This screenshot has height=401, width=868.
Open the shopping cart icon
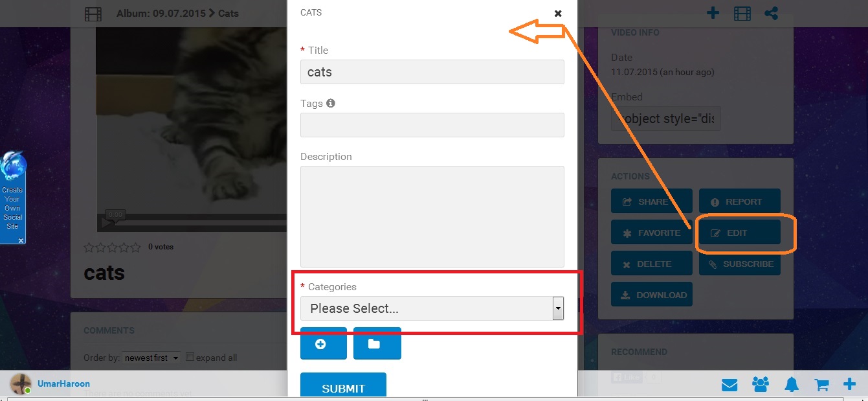(x=821, y=385)
